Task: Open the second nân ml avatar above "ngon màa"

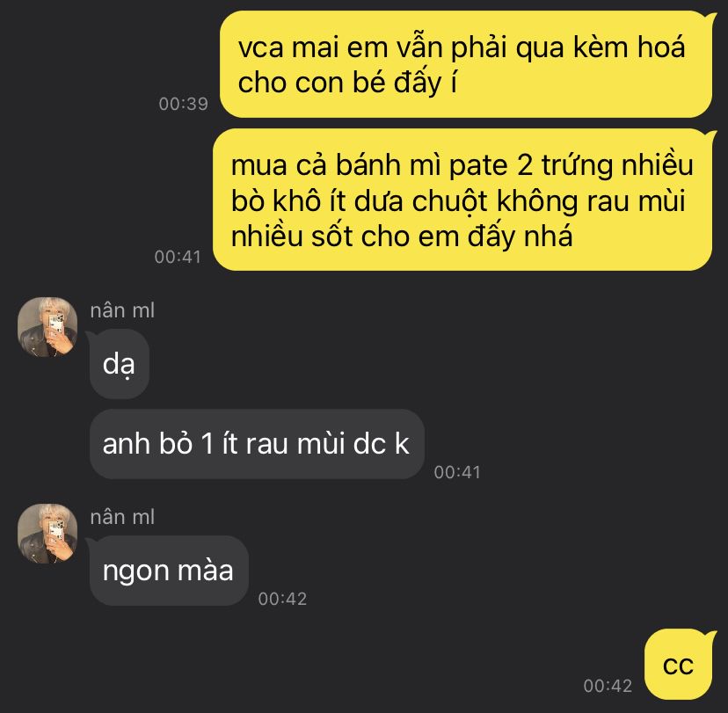Action: [x=47, y=534]
